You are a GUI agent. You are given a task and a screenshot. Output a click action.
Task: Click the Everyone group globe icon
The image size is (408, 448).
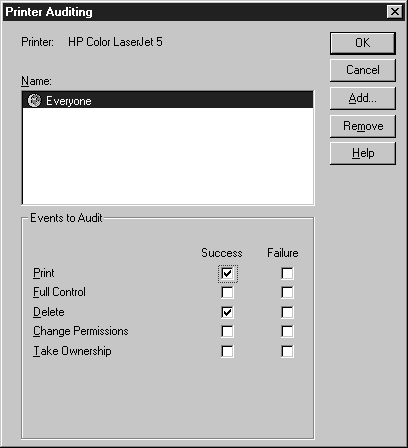pyautogui.click(x=34, y=100)
